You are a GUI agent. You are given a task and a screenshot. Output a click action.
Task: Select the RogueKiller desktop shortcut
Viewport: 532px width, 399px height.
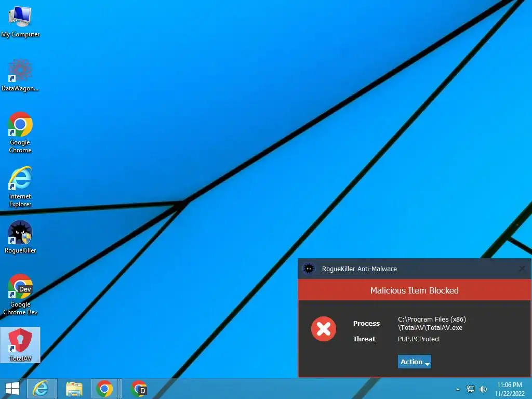[20, 237]
